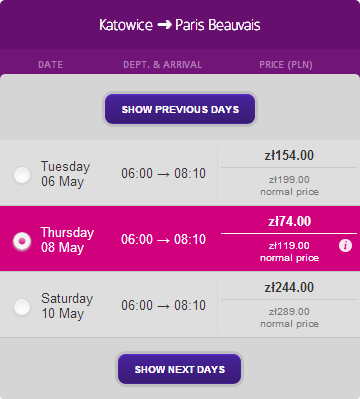Select the Saturday 10 May radio button

[x=22, y=307]
